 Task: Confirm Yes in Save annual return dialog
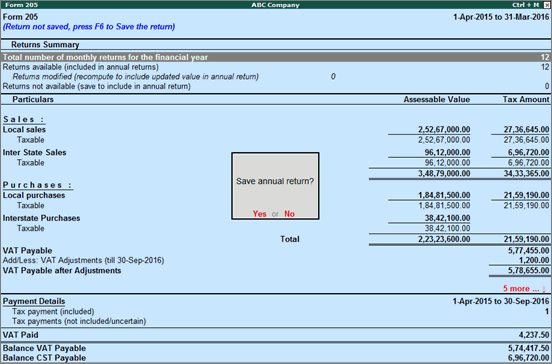[259, 214]
